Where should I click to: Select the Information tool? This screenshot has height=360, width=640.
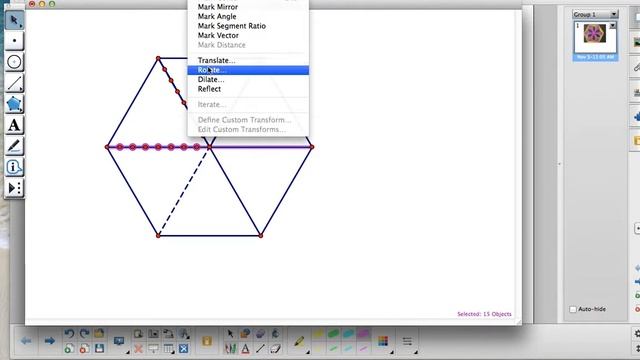14,167
